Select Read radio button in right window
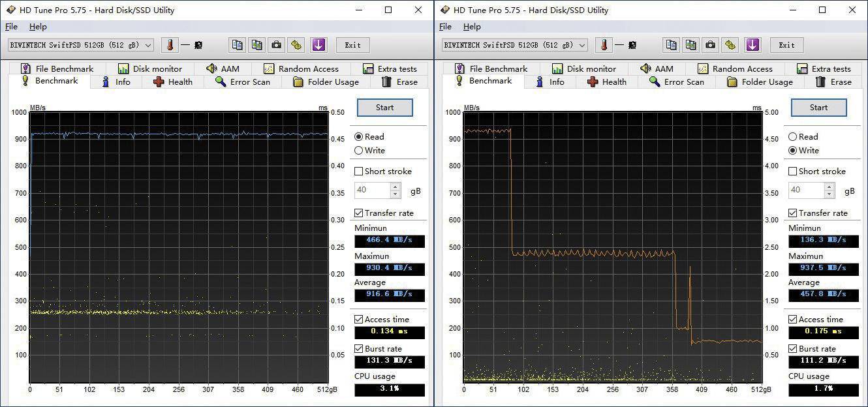Viewport: 868px width, 407px height. click(x=792, y=137)
